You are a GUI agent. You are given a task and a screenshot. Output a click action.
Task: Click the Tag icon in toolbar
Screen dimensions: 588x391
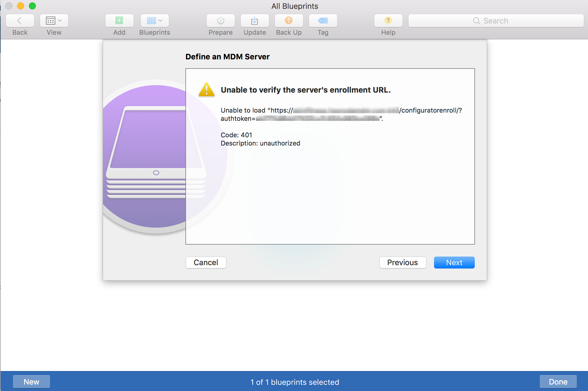pyautogui.click(x=323, y=20)
